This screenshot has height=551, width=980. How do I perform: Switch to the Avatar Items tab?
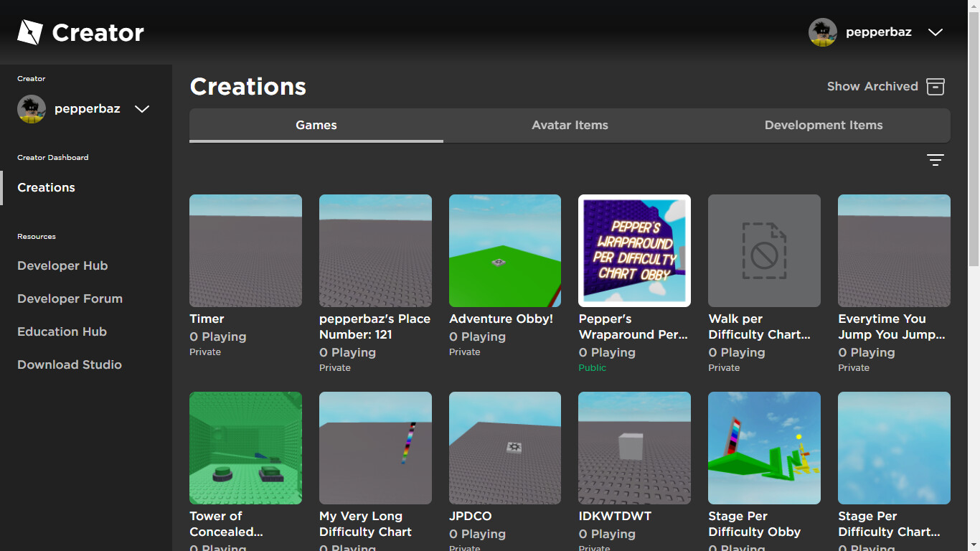point(570,125)
